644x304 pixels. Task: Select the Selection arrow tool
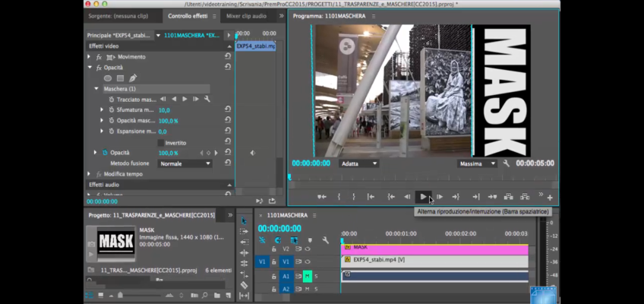244,220
